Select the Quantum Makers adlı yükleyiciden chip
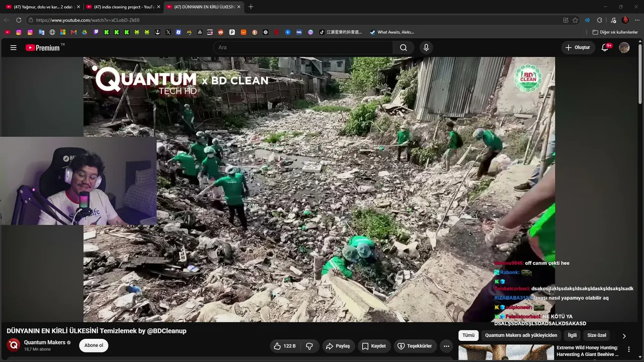The height and width of the screenshot is (362, 644). 521,335
